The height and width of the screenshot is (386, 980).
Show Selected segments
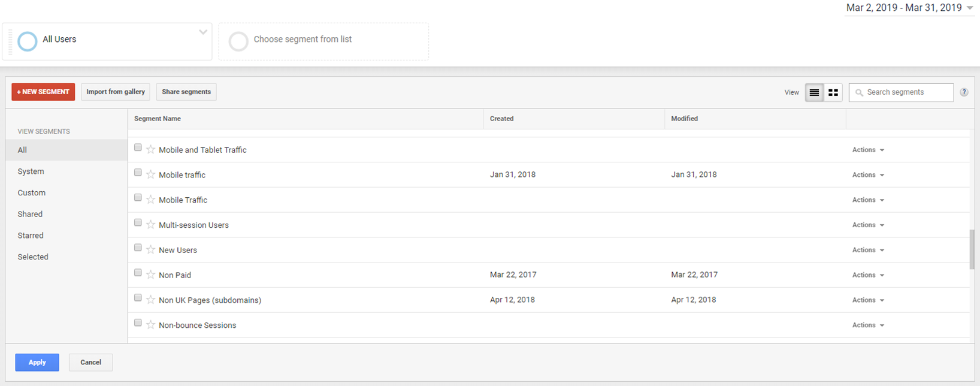coord(66,257)
